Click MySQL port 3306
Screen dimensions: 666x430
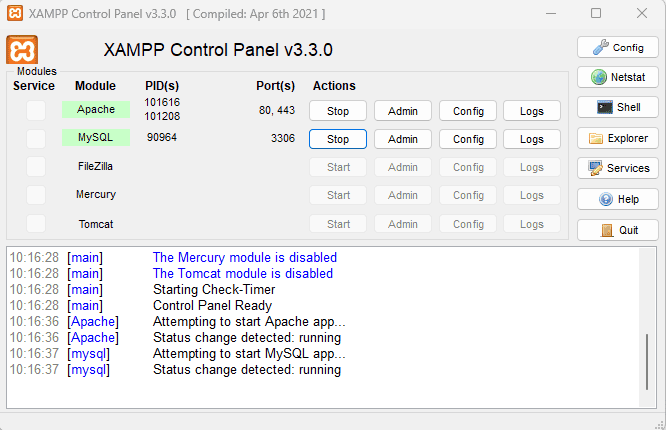283,138
